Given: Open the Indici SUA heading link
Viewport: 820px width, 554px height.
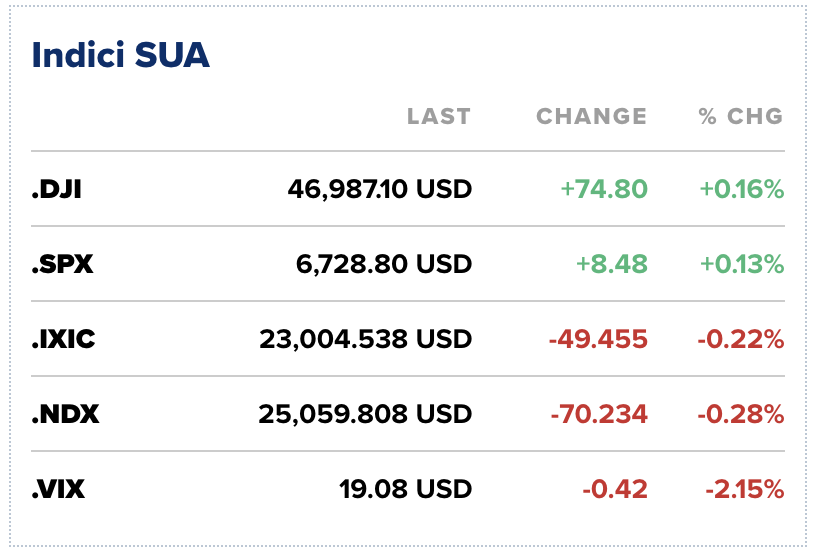Looking at the screenshot, I should coord(121,55).
